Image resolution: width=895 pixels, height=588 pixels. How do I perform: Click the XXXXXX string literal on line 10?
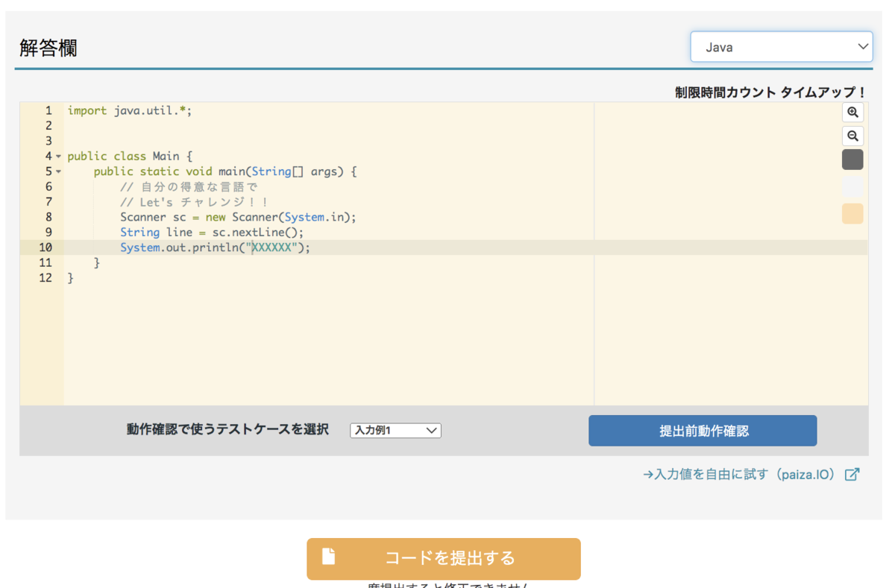click(x=273, y=247)
